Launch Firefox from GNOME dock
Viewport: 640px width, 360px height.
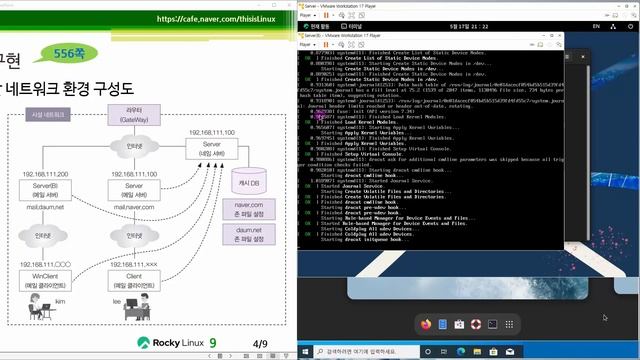pyautogui.click(x=426, y=324)
